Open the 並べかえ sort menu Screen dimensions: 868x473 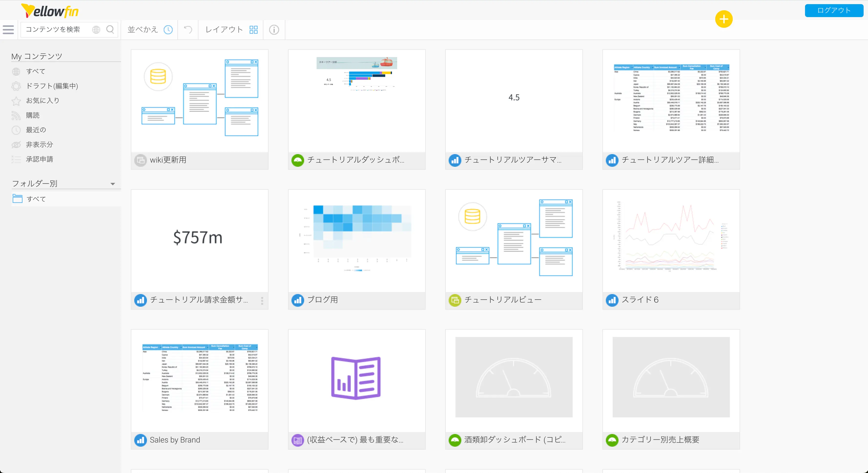tap(143, 30)
